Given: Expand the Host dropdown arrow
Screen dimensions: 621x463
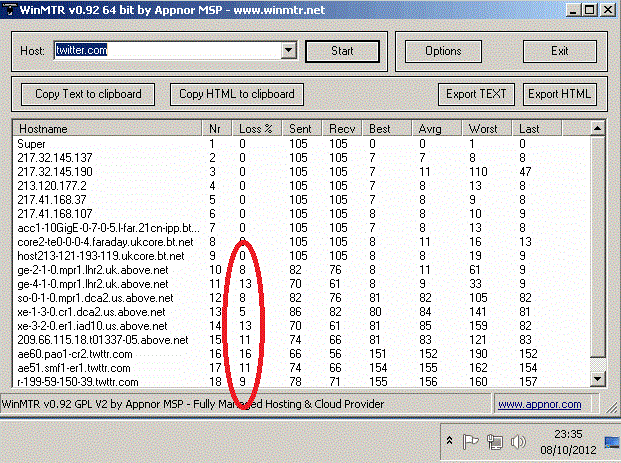Looking at the screenshot, I should (x=289, y=50).
